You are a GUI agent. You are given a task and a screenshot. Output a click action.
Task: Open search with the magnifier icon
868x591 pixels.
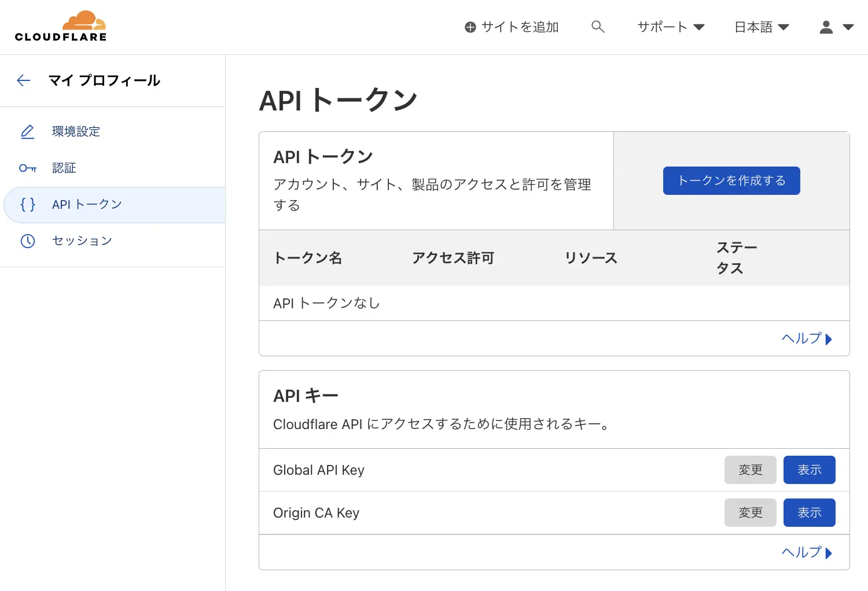click(598, 27)
